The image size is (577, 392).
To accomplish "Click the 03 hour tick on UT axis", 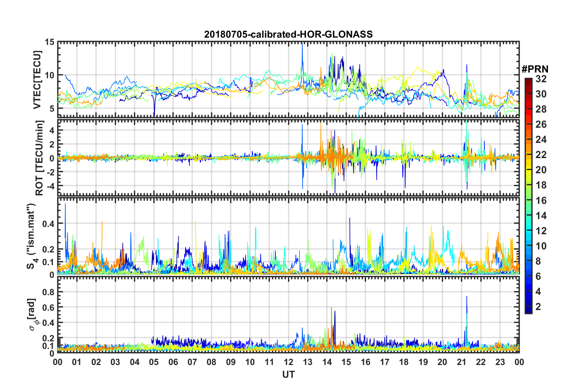I will [115, 362].
